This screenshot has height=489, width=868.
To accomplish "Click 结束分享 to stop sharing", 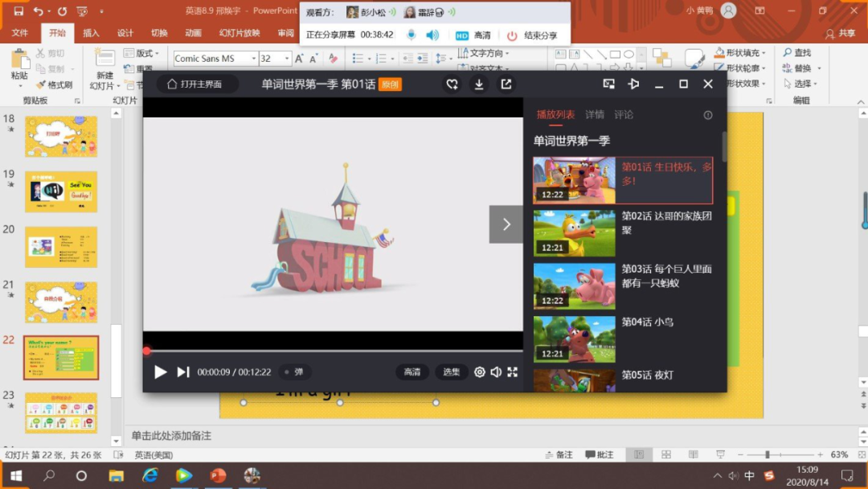I will click(532, 35).
